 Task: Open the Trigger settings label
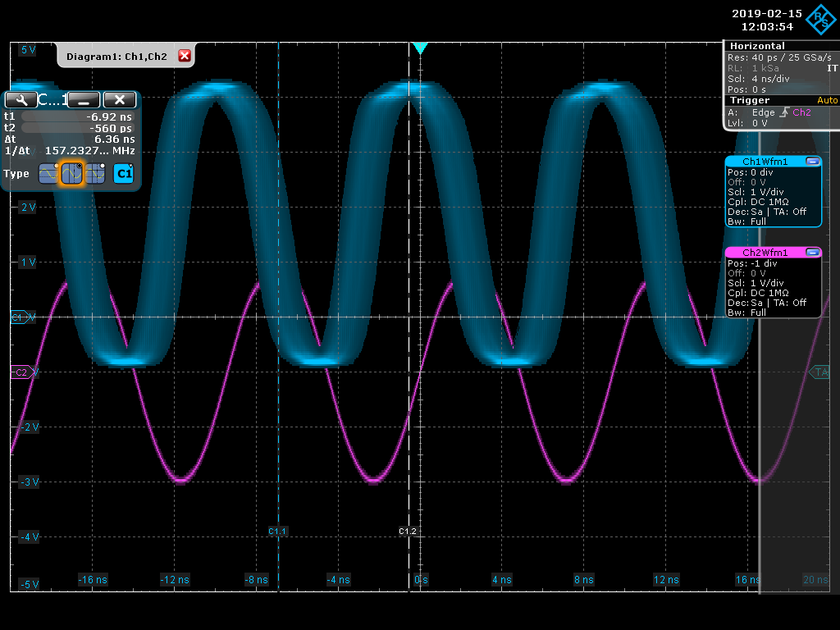(x=750, y=100)
